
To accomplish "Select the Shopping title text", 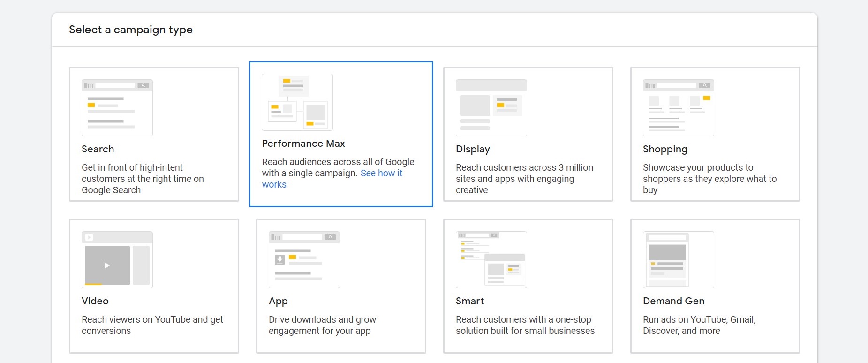I will pyautogui.click(x=665, y=149).
